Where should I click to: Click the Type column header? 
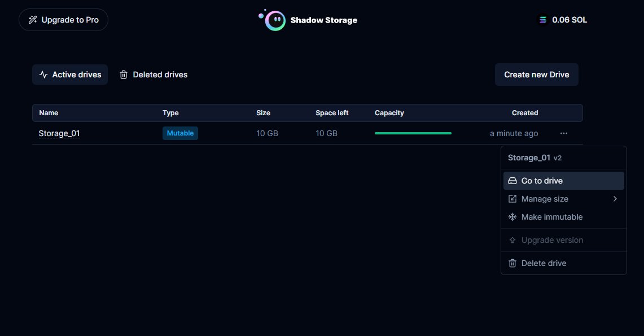click(170, 113)
